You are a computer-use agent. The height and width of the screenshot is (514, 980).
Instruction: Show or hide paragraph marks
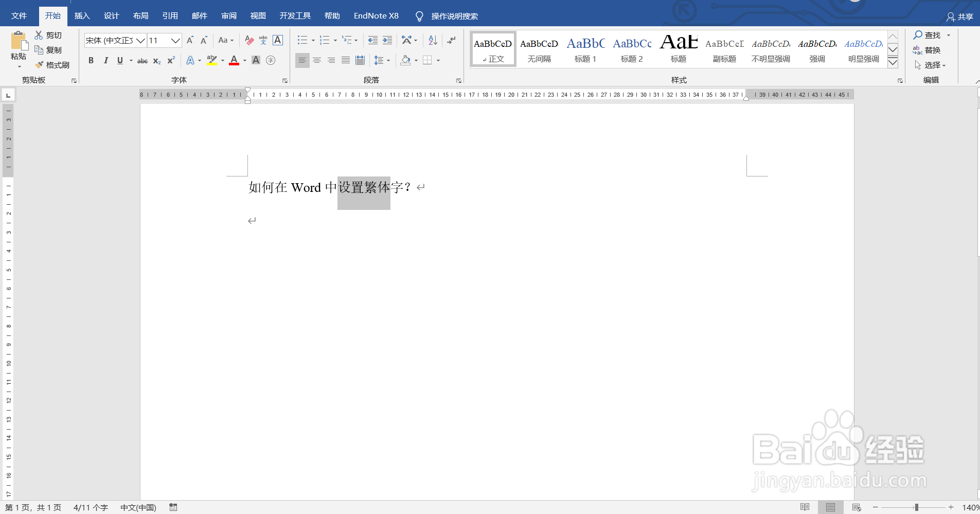(x=451, y=40)
